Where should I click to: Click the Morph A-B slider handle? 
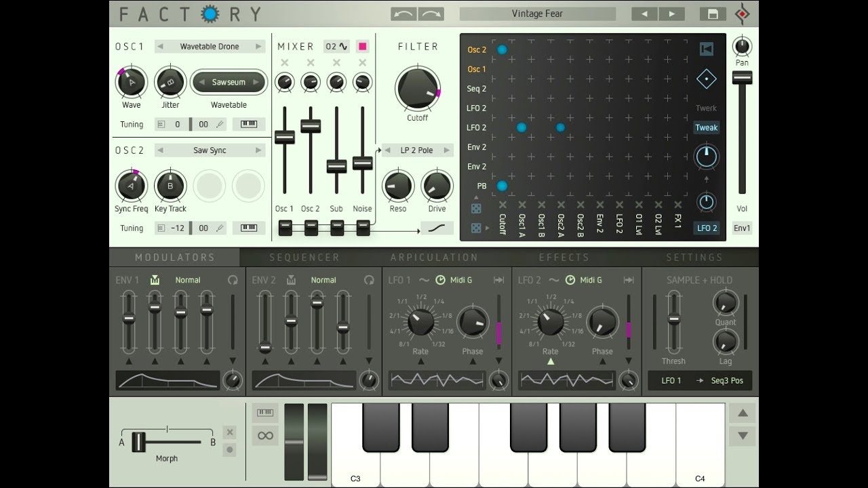pyautogui.click(x=138, y=442)
